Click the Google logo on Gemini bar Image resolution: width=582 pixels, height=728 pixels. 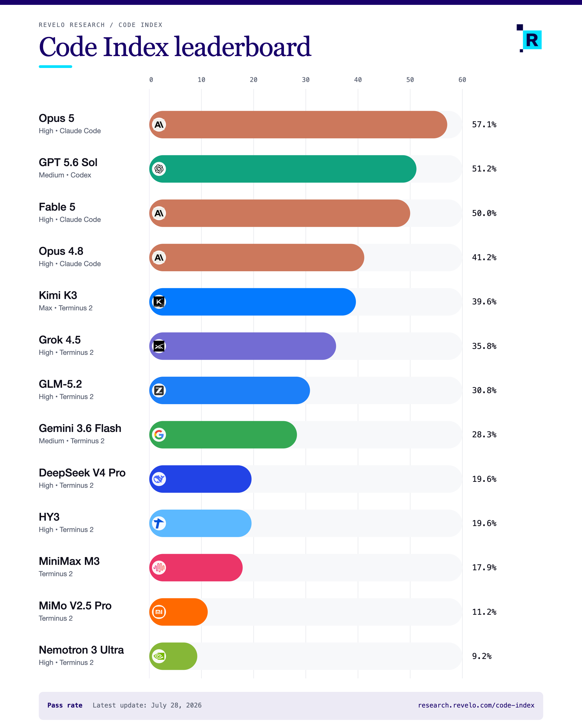coord(159,435)
